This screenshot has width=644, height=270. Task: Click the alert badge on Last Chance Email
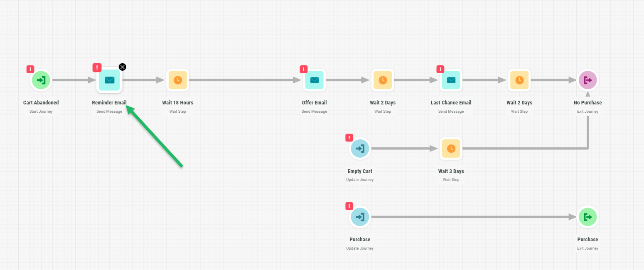440,69
